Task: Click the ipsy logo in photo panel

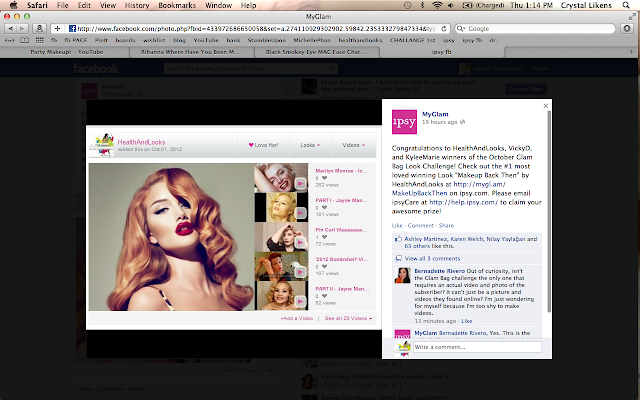Action: [x=404, y=122]
